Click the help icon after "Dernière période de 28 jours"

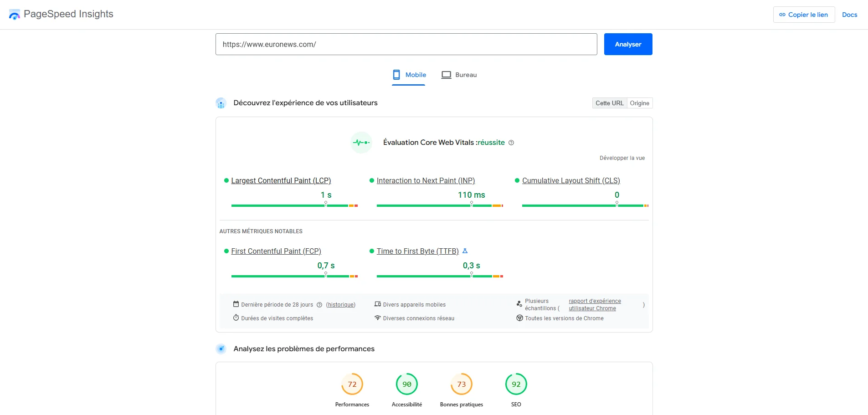click(x=319, y=304)
